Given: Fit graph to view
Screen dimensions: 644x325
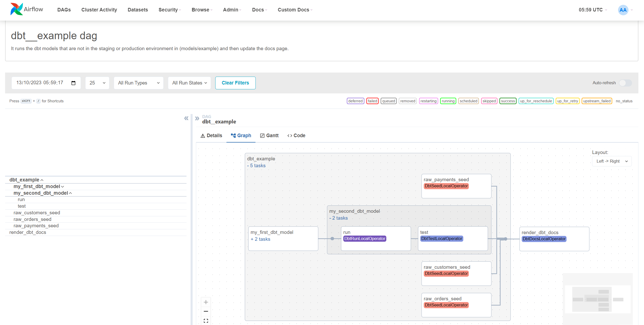Looking at the screenshot, I should (206, 321).
